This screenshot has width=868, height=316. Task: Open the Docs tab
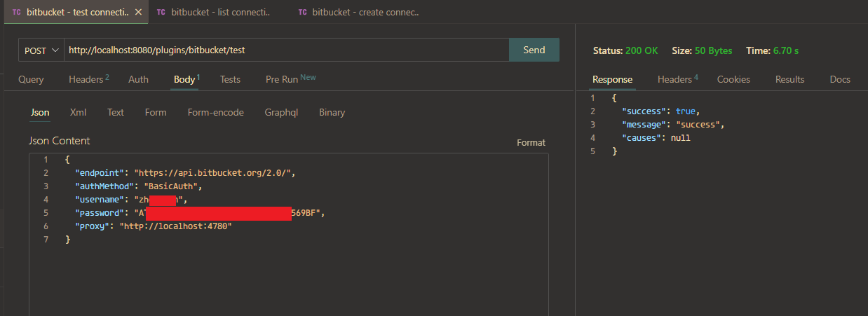(840, 79)
